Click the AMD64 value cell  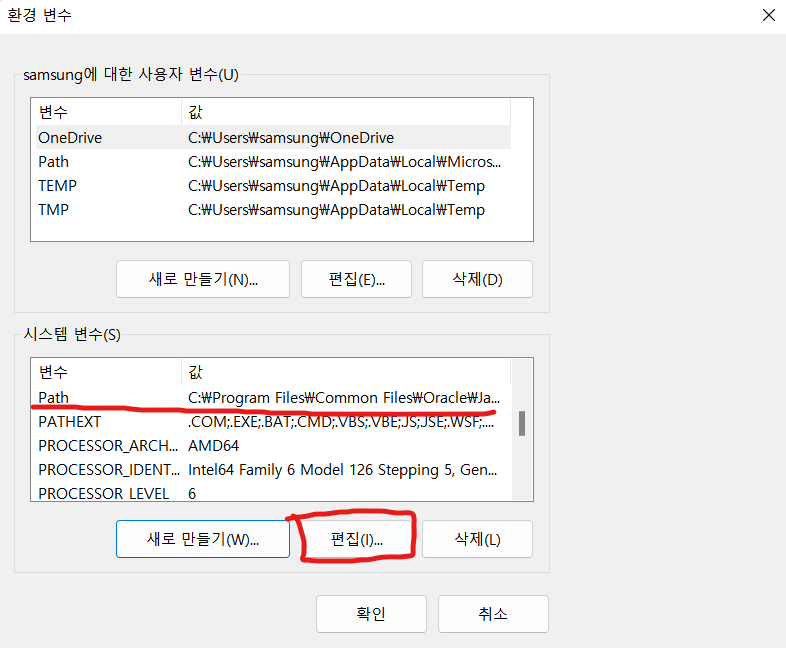214,446
